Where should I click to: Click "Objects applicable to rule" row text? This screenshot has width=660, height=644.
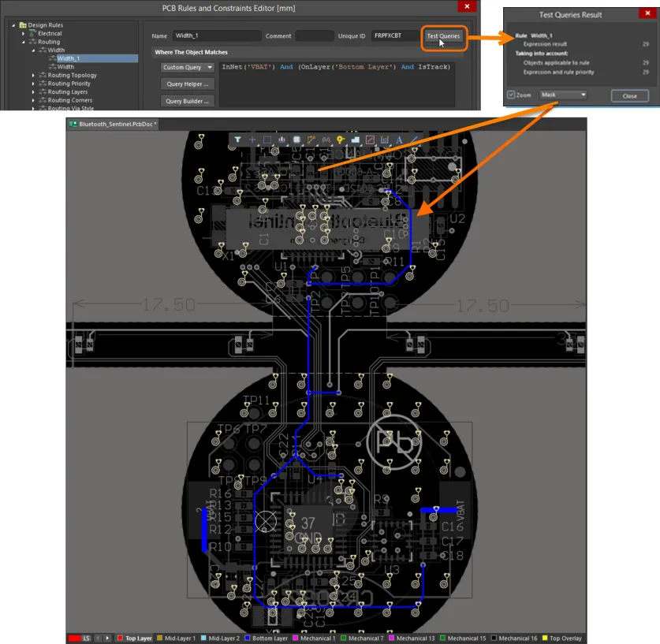click(x=557, y=63)
